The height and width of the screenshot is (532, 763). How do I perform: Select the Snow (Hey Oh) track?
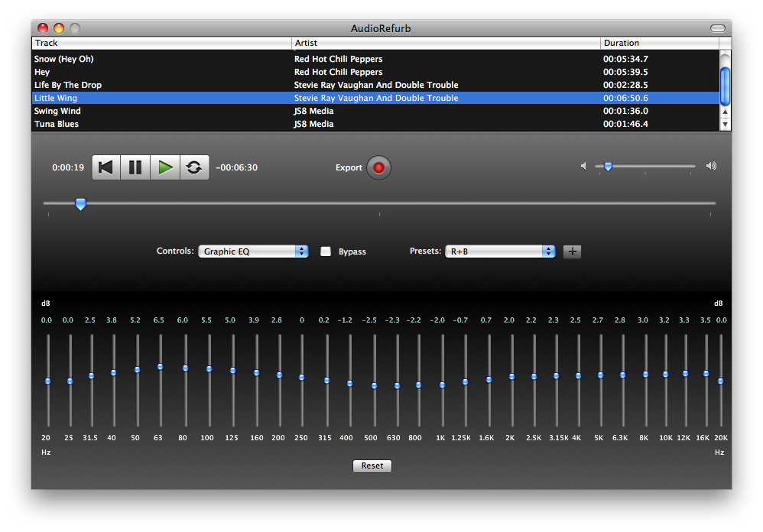(x=375, y=59)
